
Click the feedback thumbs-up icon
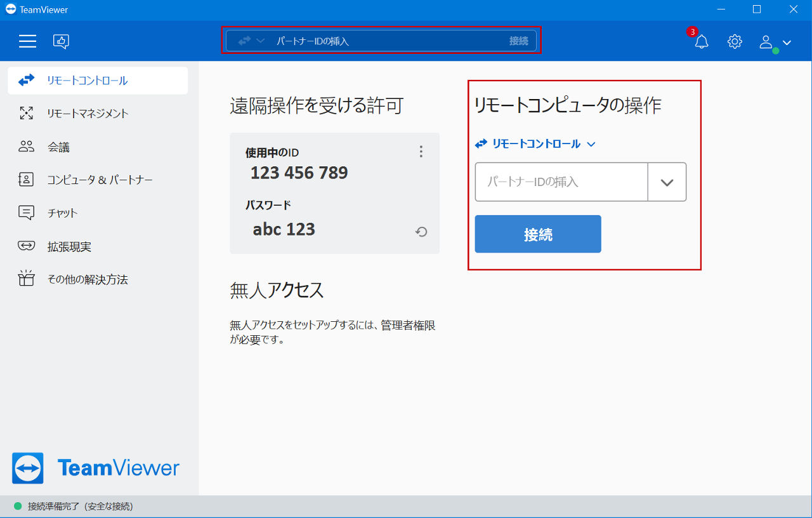click(62, 42)
